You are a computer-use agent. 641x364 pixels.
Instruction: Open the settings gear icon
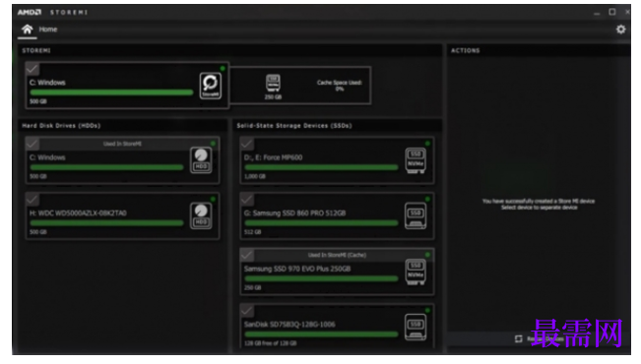coord(620,30)
